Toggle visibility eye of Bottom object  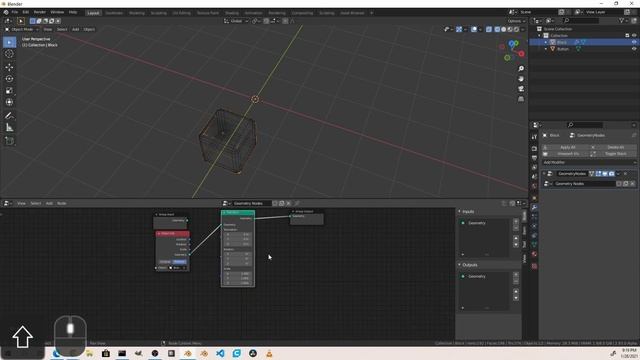(x=634, y=49)
